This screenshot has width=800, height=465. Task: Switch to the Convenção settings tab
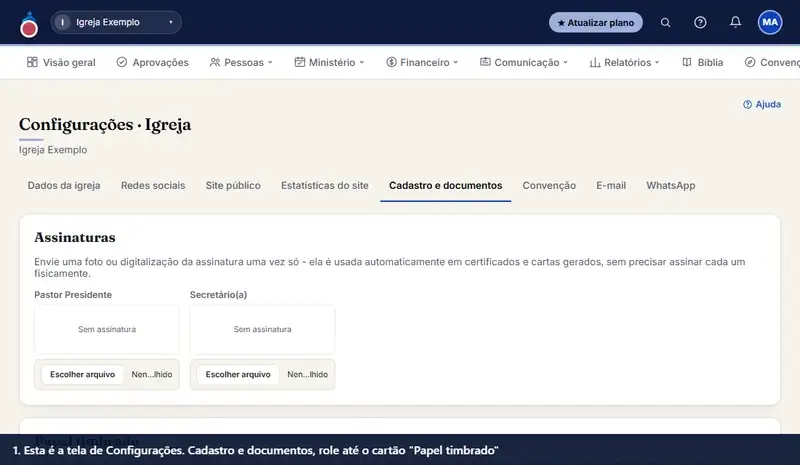pos(549,186)
